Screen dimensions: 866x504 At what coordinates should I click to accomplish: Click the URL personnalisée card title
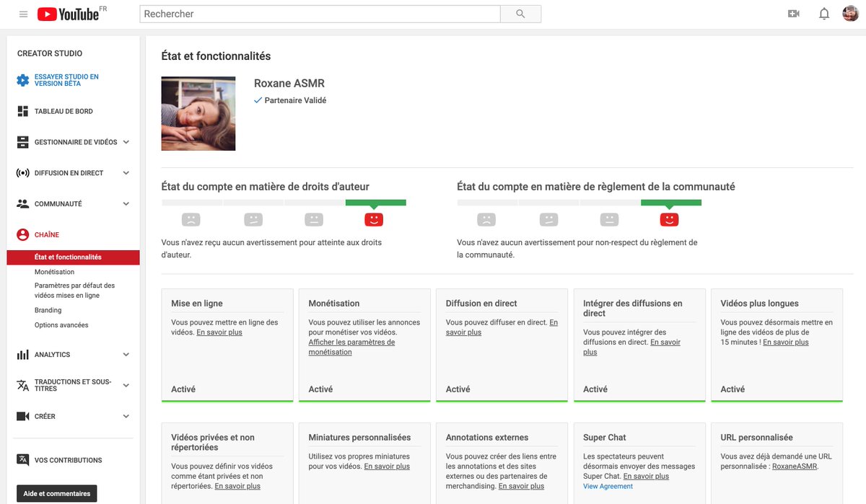point(756,438)
